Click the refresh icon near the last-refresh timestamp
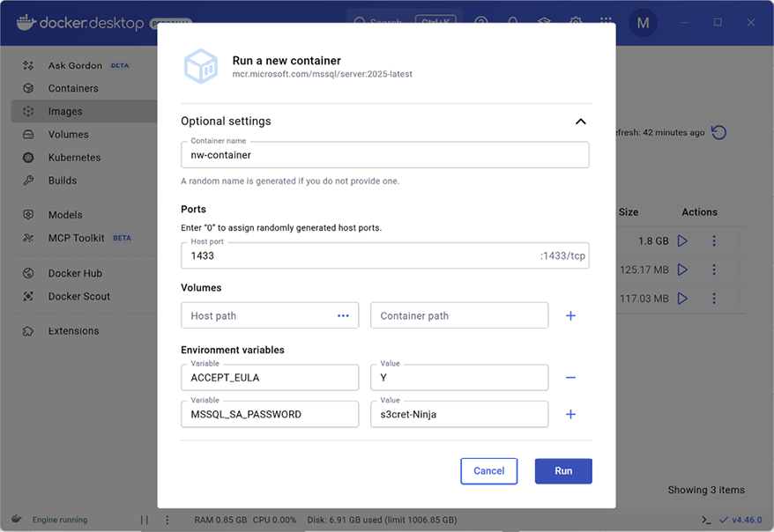Image resolution: width=774 pixels, height=532 pixels. [x=718, y=132]
